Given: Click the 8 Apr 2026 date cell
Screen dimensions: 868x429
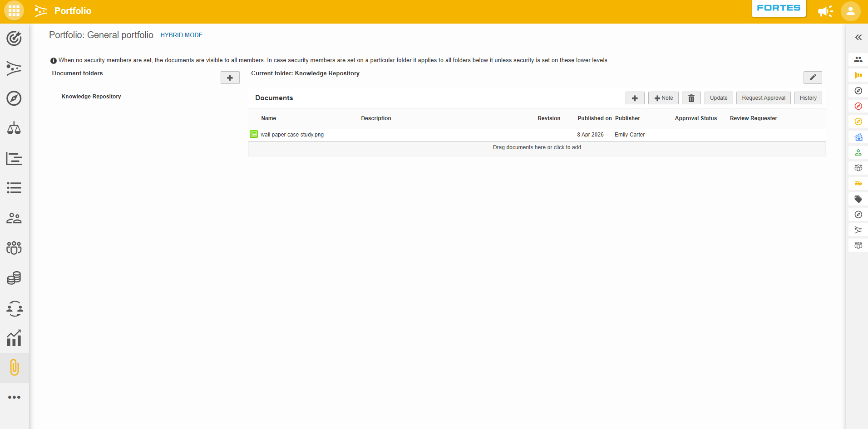Looking at the screenshot, I should click(x=590, y=135).
